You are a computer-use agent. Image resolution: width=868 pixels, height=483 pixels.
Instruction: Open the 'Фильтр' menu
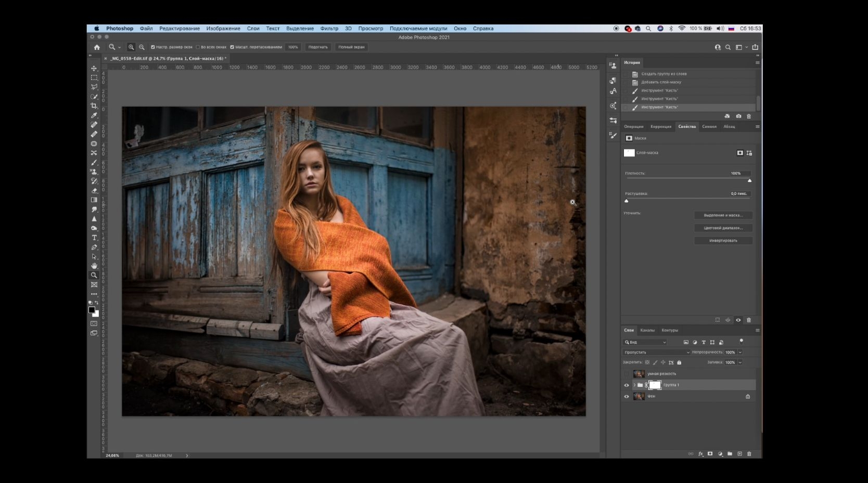pos(329,29)
